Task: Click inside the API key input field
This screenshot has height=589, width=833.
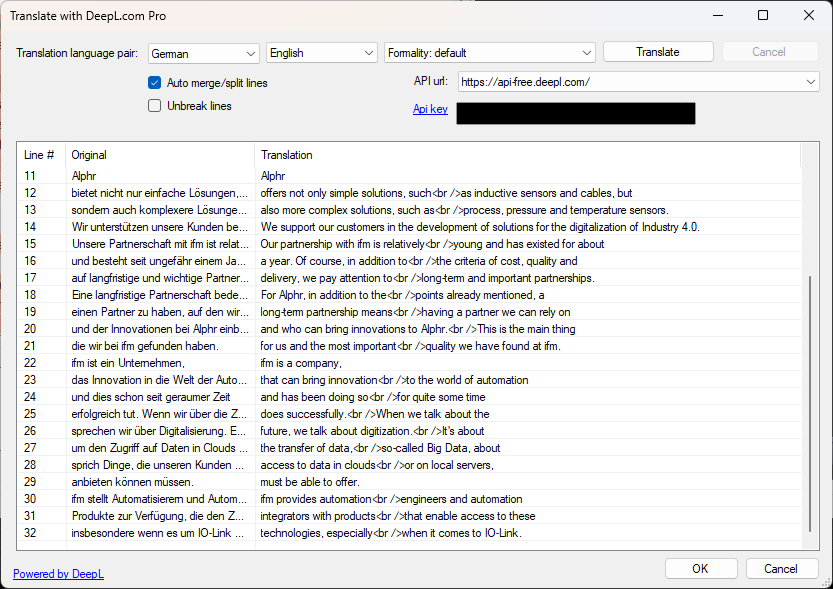Action: click(575, 113)
